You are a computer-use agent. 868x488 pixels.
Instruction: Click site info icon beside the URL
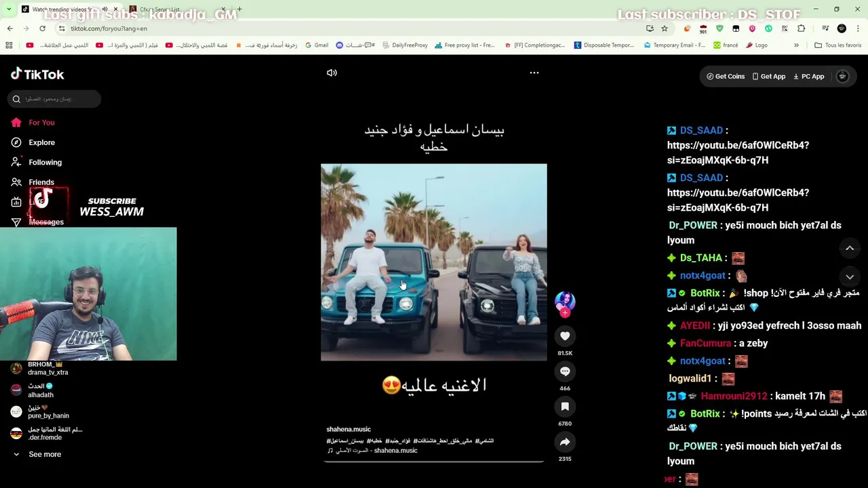(62, 28)
